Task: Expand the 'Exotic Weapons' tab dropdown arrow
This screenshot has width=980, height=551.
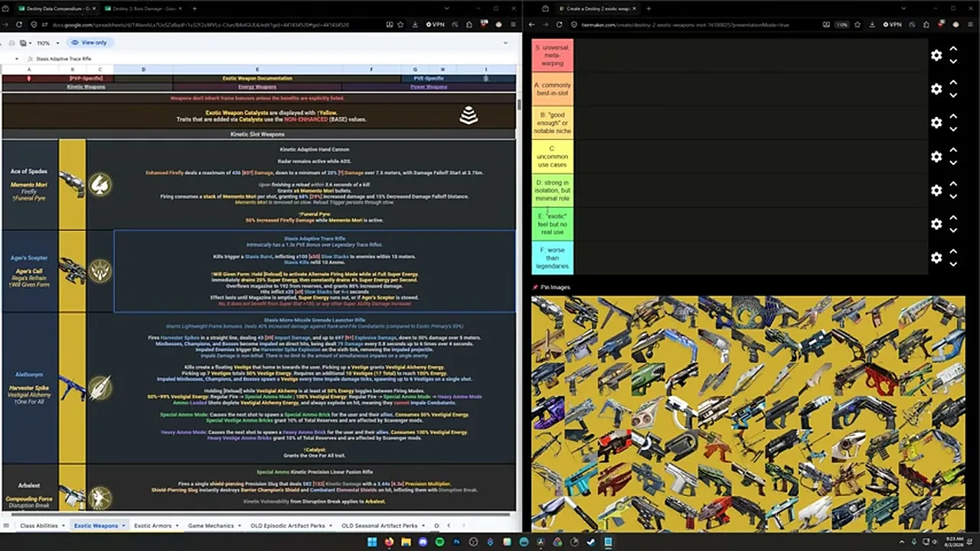Action: [x=123, y=526]
